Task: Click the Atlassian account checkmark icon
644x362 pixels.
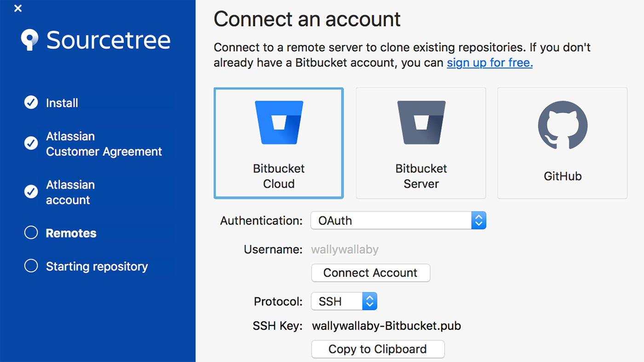Action: point(31,192)
